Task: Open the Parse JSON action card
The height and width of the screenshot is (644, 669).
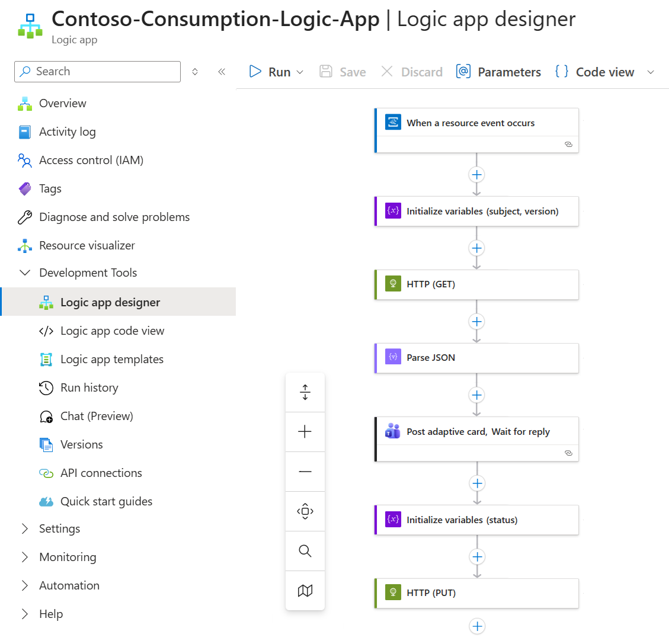Action: click(476, 358)
